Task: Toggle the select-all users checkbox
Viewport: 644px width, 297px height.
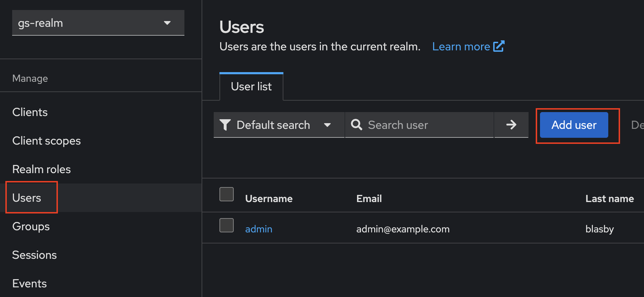Action: (226, 194)
